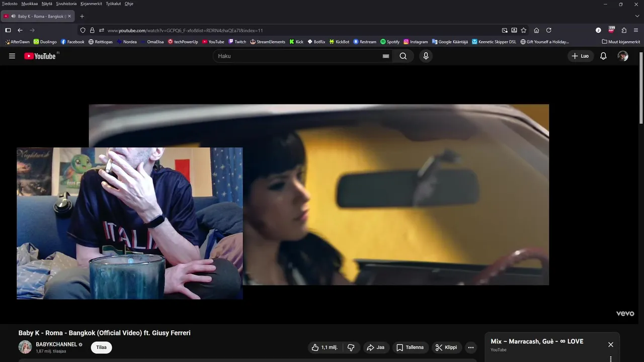Start voice search with the microphone
The image size is (644, 362).
pos(426,56)
